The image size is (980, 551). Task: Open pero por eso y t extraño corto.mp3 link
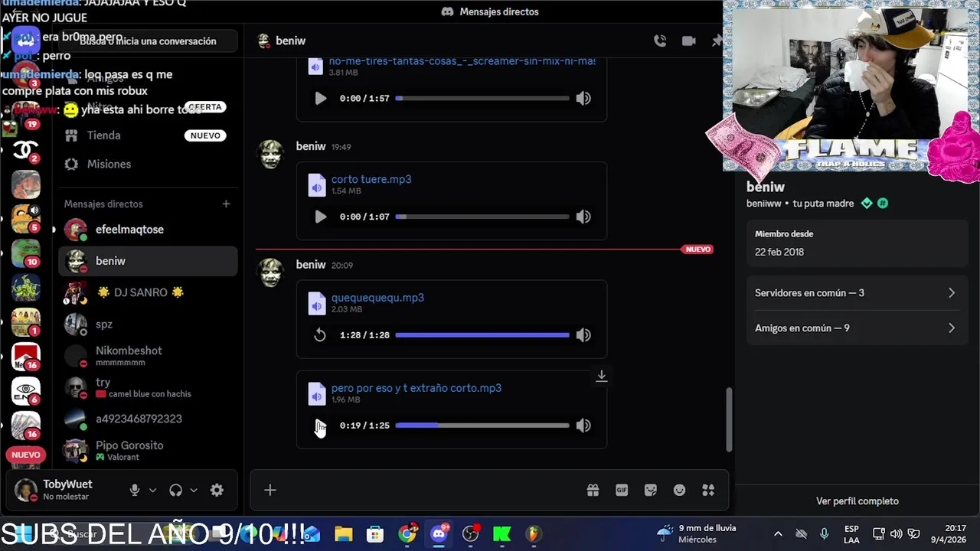click(416, 388)
